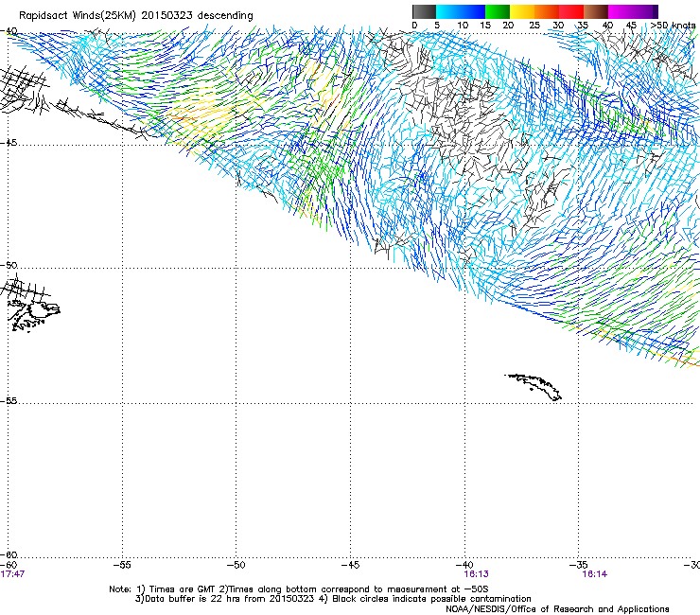The image size is (700, 615).
Task: Click the -40 longitude axis label
Action: click(x=464, y=565)
